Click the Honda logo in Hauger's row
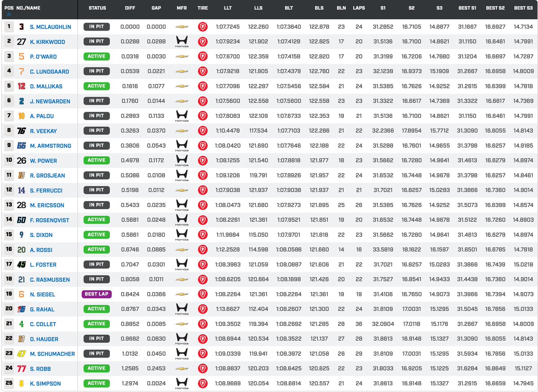The image size is (538, 392). coord(182,339)
